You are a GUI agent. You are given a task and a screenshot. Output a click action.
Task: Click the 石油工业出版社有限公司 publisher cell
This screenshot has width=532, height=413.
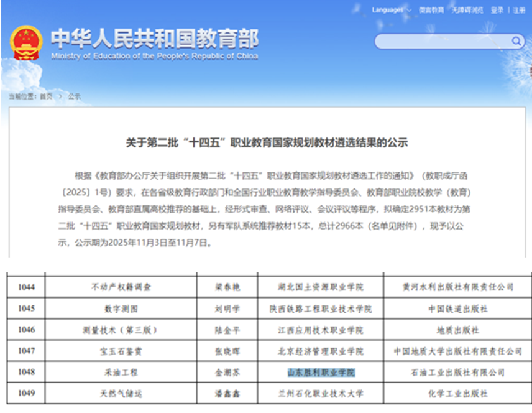point(457,372)
